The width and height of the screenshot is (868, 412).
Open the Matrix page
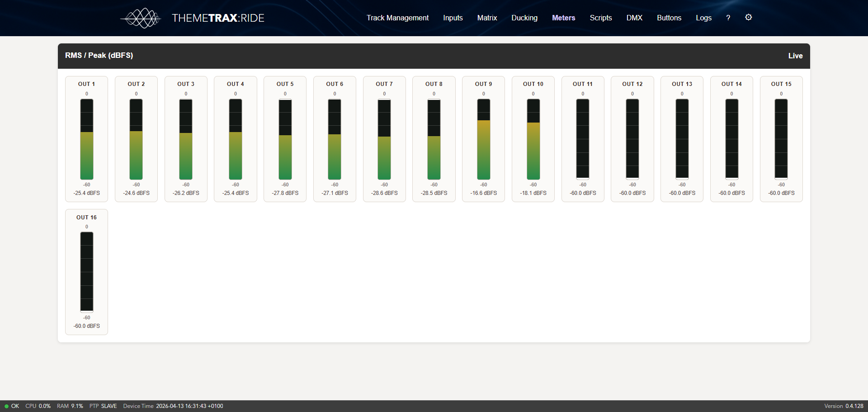tap(487, 18)
